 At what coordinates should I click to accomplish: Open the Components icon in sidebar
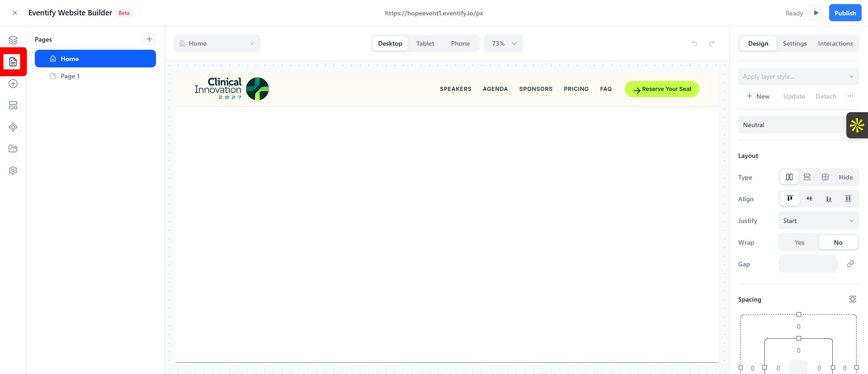click(x=13, y=127)
